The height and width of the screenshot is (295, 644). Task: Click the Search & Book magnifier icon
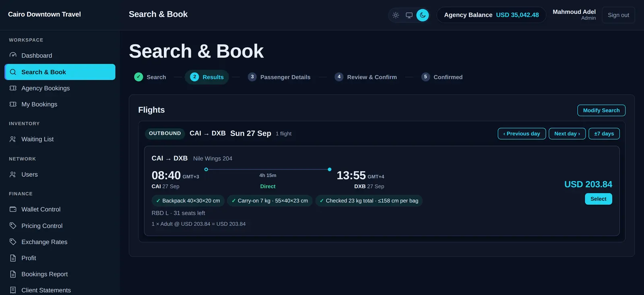click(x=13, y=72)
